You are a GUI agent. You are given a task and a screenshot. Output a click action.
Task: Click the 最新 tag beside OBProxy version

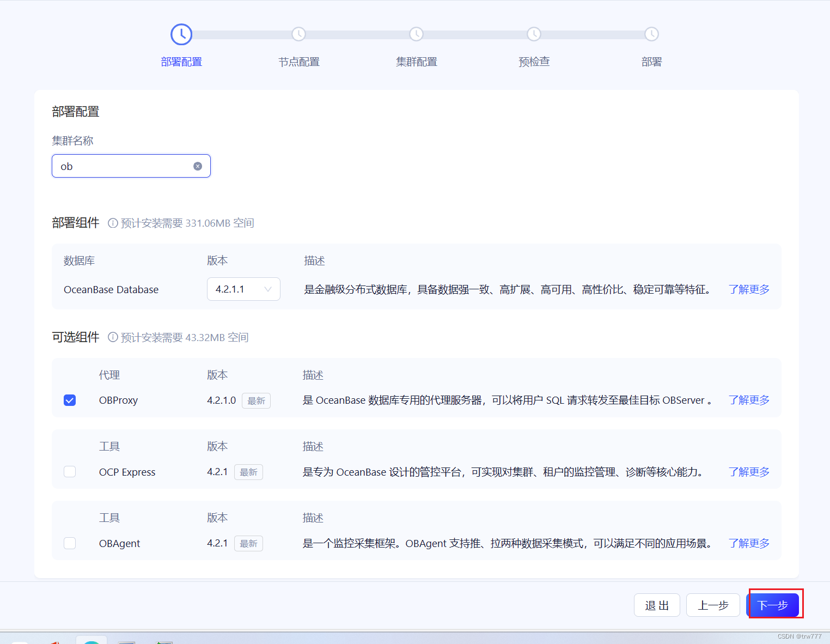pos(256,401)
